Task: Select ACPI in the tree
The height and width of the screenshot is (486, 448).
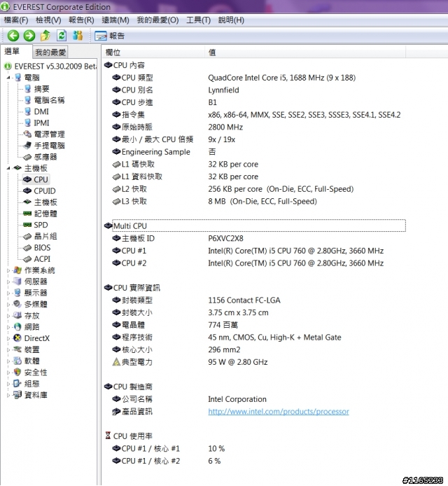Action: click(x=42, y=259)
